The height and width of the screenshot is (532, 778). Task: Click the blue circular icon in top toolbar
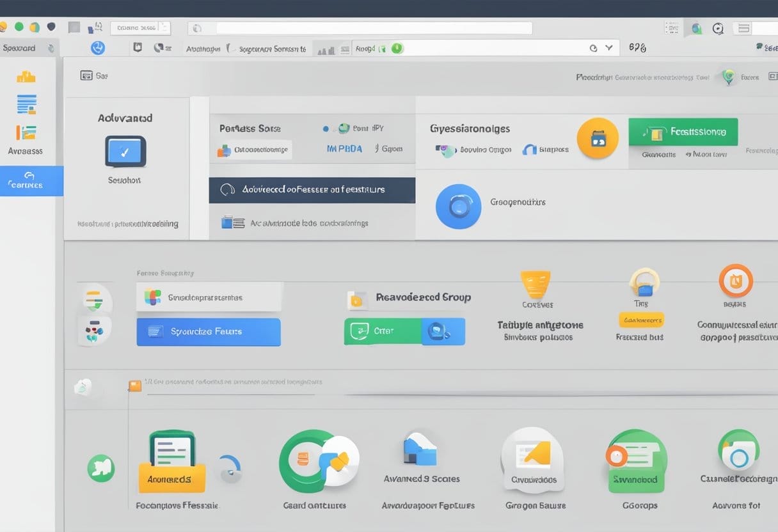coord(98,48)
